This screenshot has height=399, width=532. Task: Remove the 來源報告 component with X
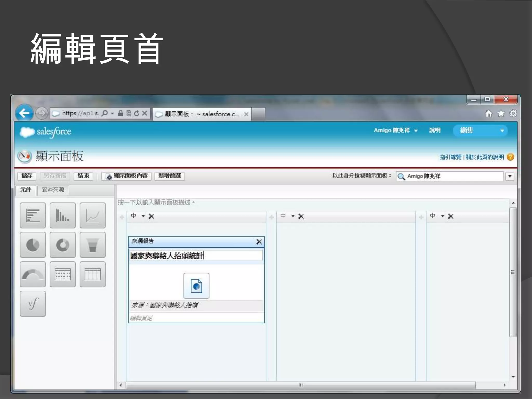pos(259,242)
